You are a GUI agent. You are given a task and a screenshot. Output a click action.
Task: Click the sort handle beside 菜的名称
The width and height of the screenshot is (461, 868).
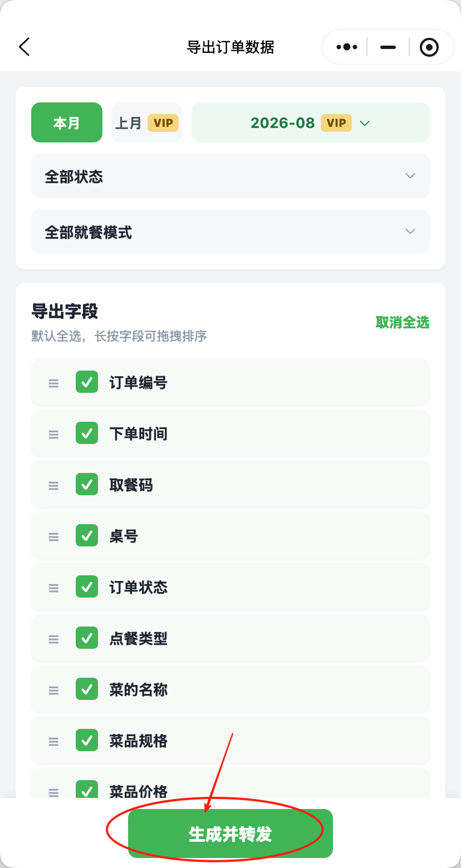(x=53, y=690)
